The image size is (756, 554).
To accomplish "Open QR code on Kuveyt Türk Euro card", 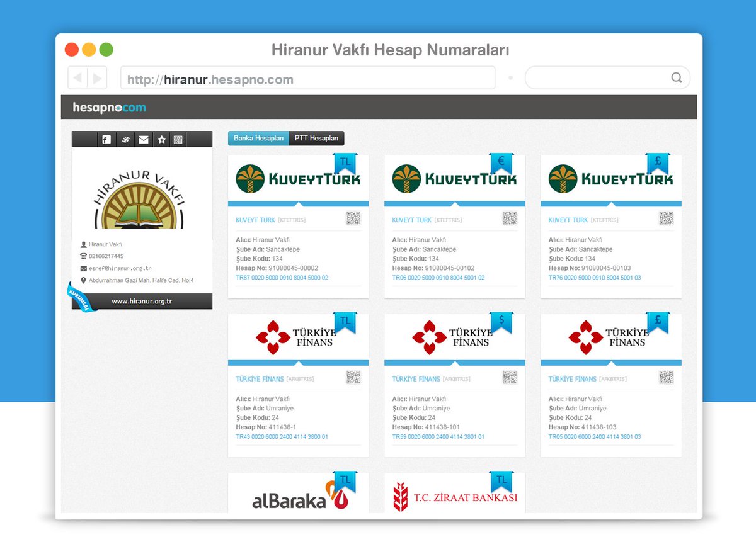I will point(510,218).
